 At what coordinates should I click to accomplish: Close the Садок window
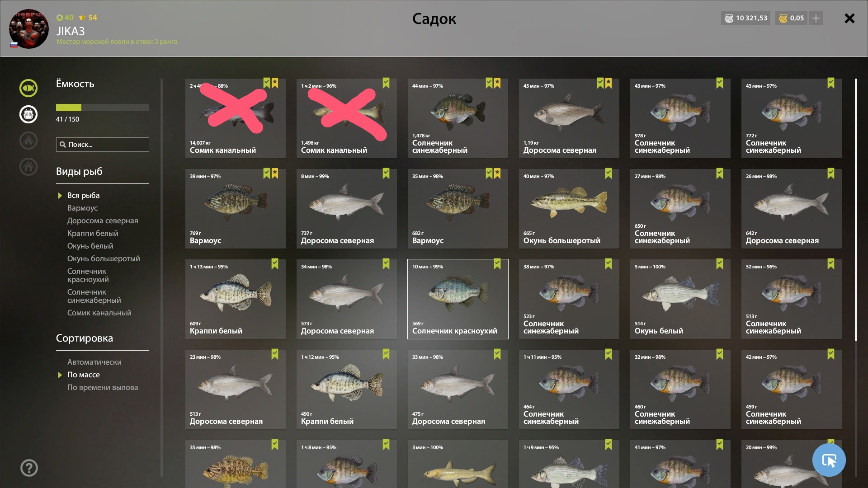[x=849, y=18]
